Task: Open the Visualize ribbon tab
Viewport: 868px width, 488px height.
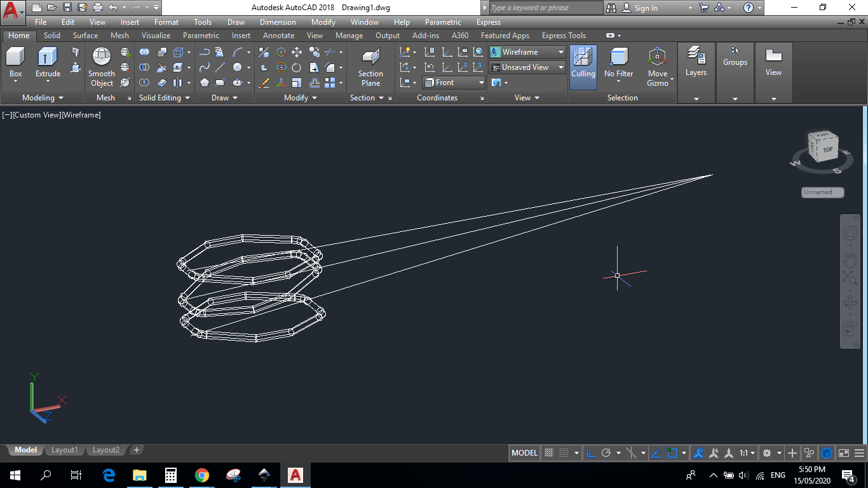Action: [156, 36]
